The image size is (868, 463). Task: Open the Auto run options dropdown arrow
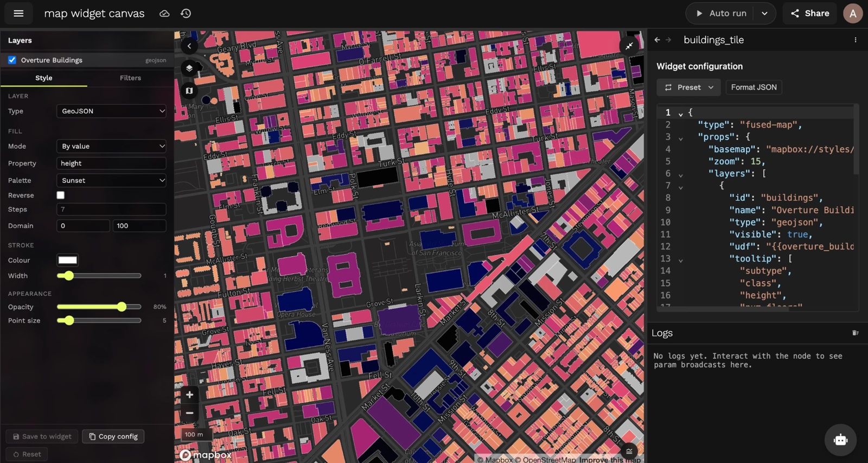point(764,14)
